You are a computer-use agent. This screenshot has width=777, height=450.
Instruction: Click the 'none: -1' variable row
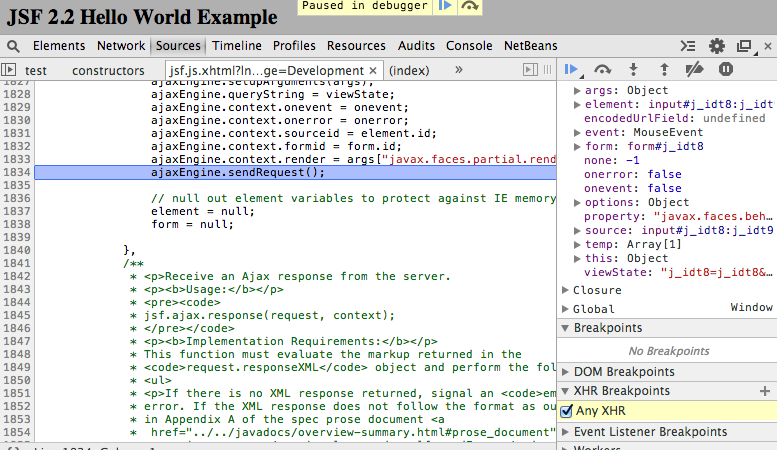(611, 161)
